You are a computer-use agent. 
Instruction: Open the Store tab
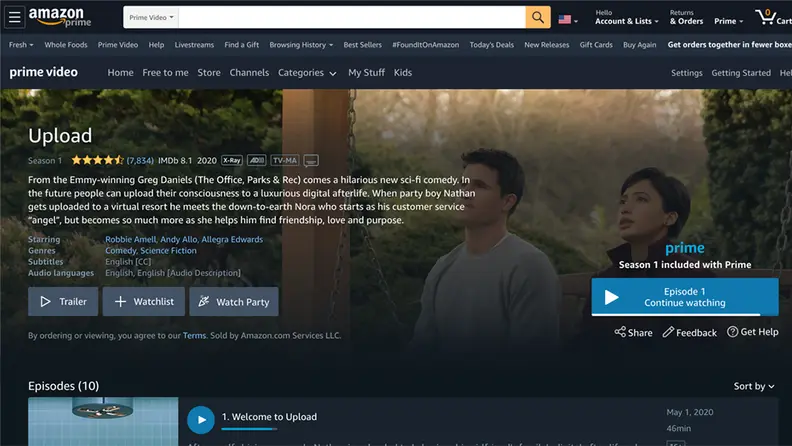[209, 73]
